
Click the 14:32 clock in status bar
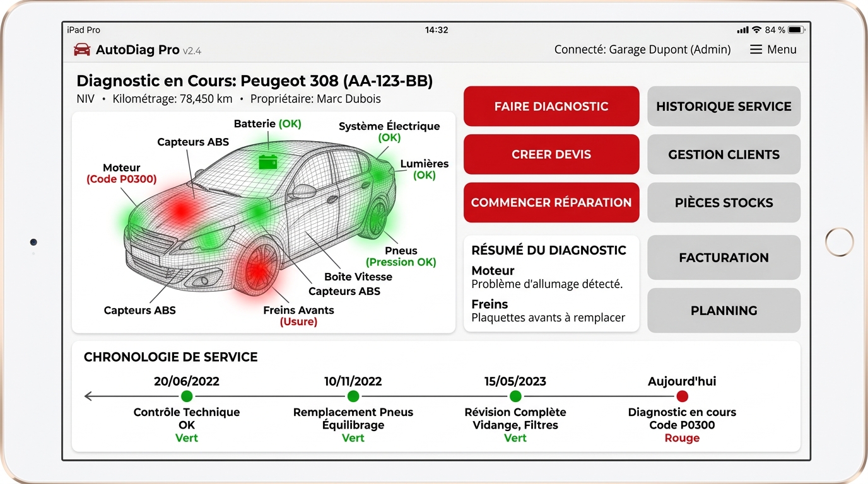(437, 30)
